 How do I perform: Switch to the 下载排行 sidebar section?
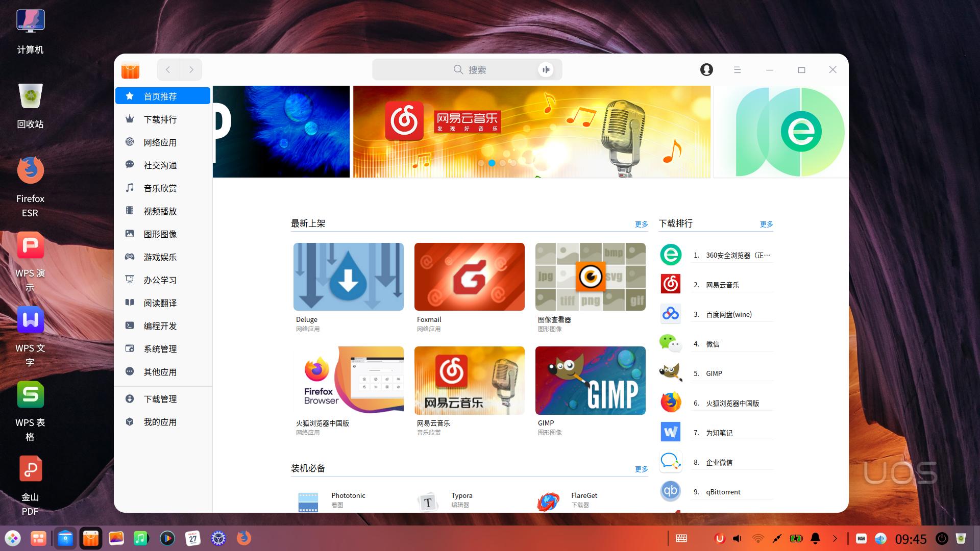coord(160,119)
